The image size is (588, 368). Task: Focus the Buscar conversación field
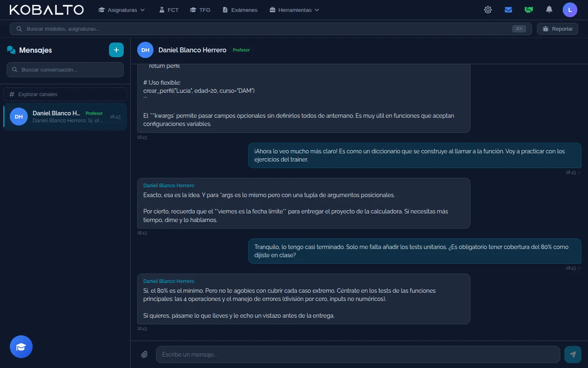(65, 70)
